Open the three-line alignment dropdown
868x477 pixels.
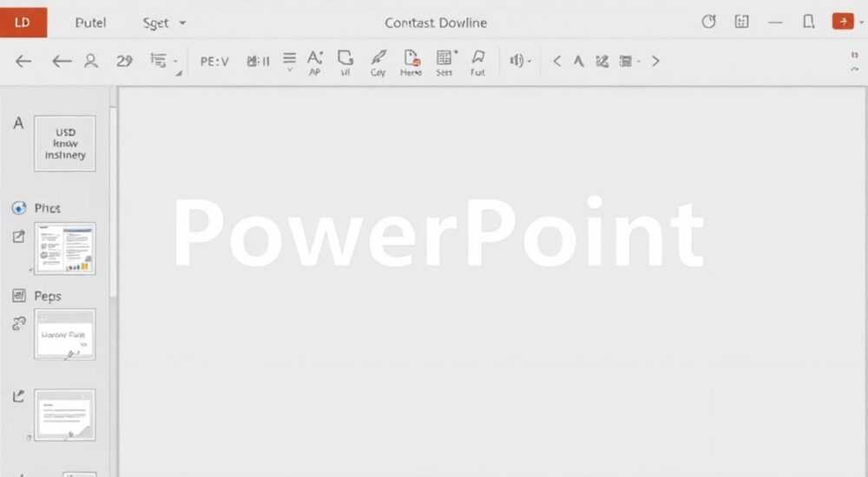point(289,62)
